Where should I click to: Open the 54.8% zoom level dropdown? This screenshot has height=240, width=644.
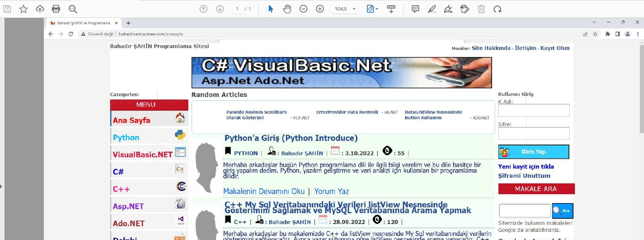point(354,9)
